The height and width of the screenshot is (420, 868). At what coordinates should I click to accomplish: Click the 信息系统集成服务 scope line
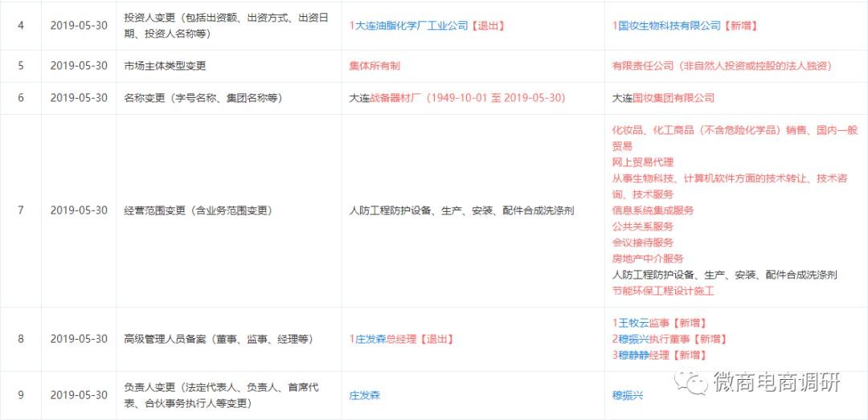(x=653, y=211)
